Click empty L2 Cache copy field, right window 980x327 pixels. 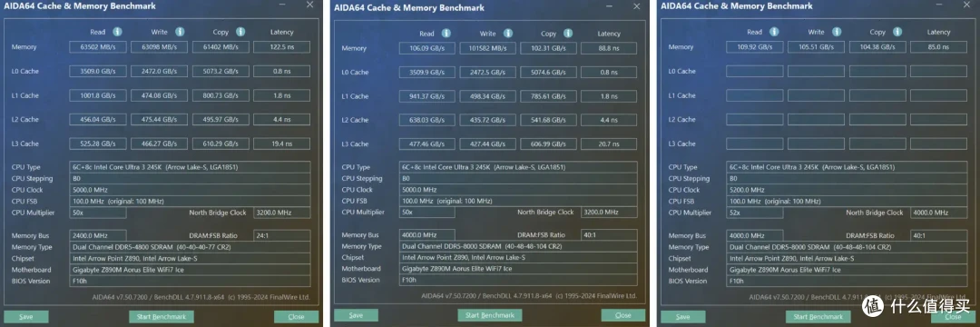pyautogui.click(x=877, y=119)
